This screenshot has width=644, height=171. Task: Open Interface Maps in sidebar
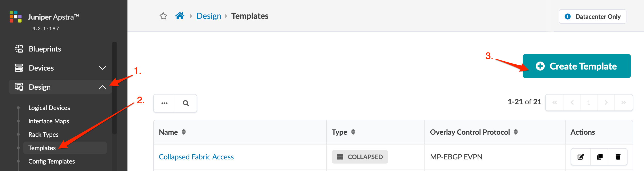click(49, 121)
